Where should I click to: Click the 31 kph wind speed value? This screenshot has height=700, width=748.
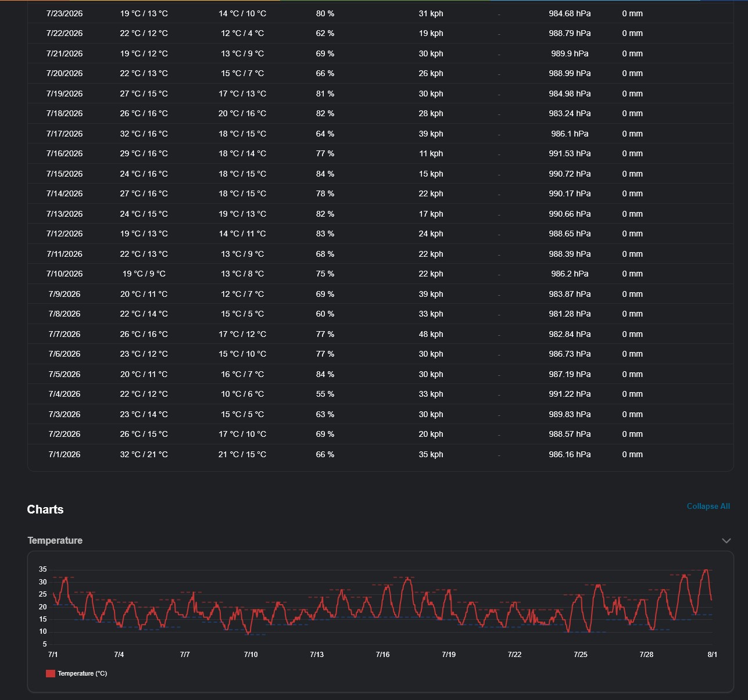(431, 13)
